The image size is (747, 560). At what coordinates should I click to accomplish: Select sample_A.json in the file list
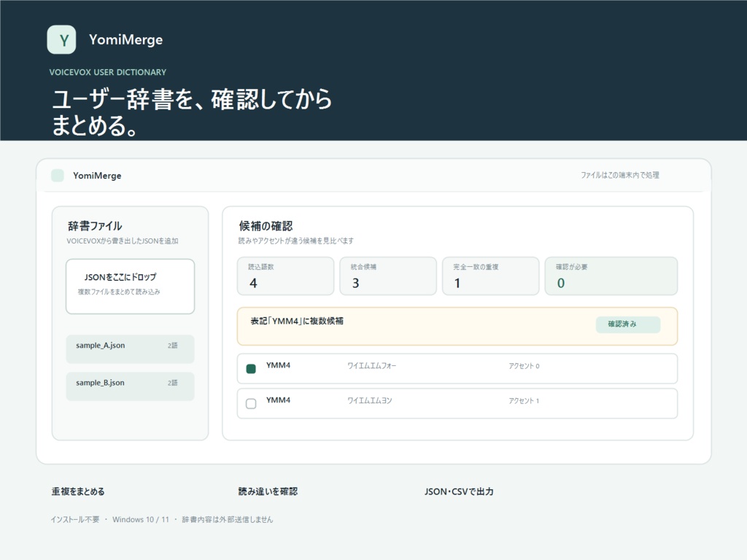130,349
